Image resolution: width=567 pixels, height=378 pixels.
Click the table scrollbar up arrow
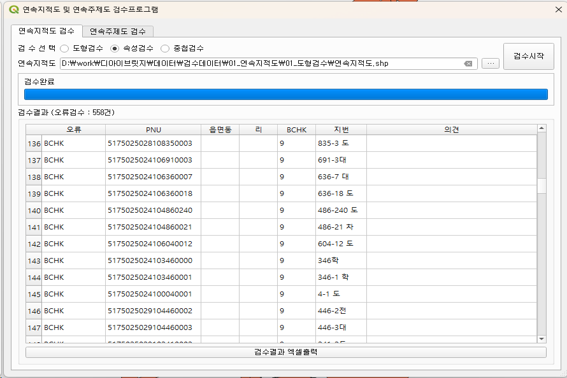[541, 128]
